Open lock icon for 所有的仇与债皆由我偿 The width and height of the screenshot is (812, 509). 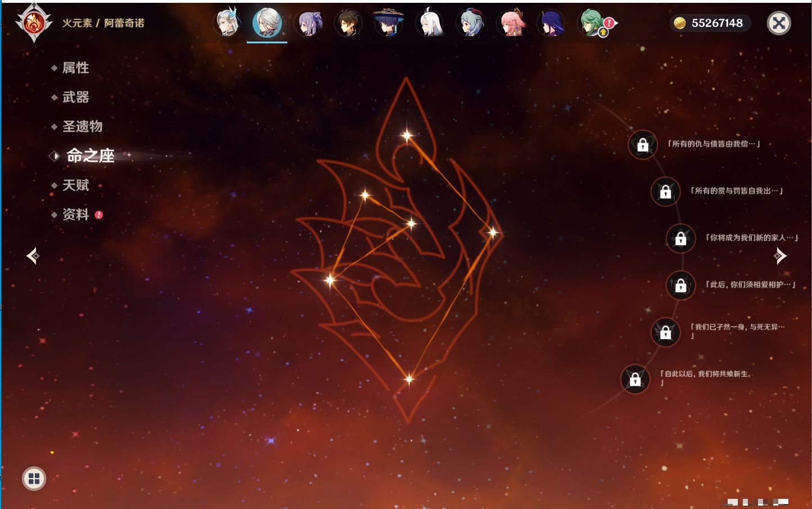(x=643, y=145)
